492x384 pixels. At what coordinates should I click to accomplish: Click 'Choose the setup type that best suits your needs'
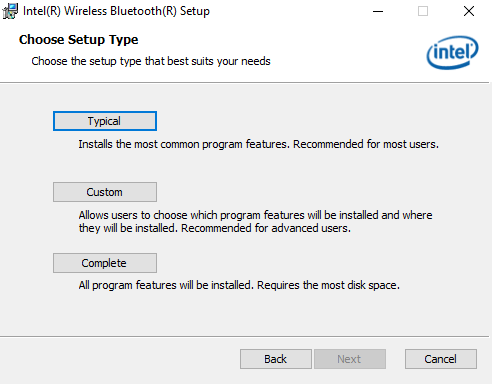151,61
